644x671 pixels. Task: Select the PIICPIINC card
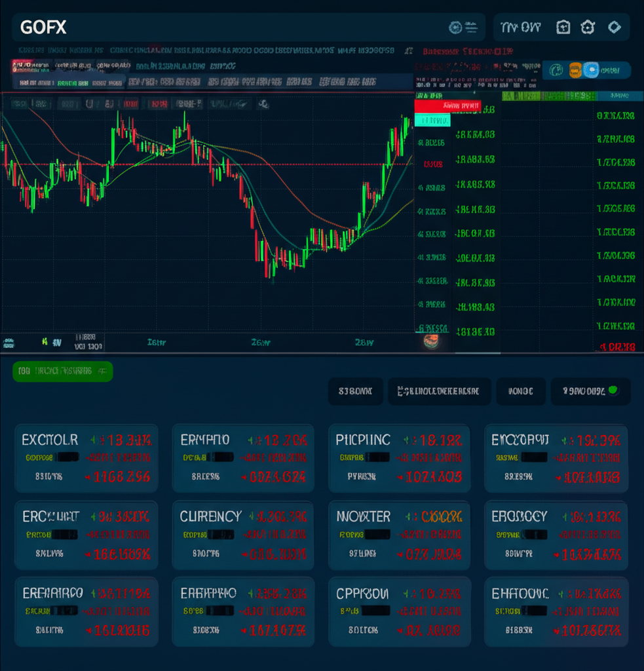coord(399,458)
